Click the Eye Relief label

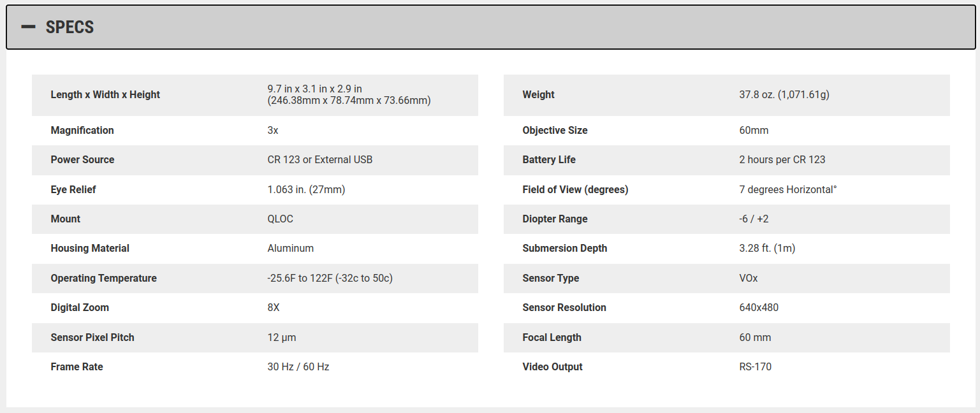(73, 190)
